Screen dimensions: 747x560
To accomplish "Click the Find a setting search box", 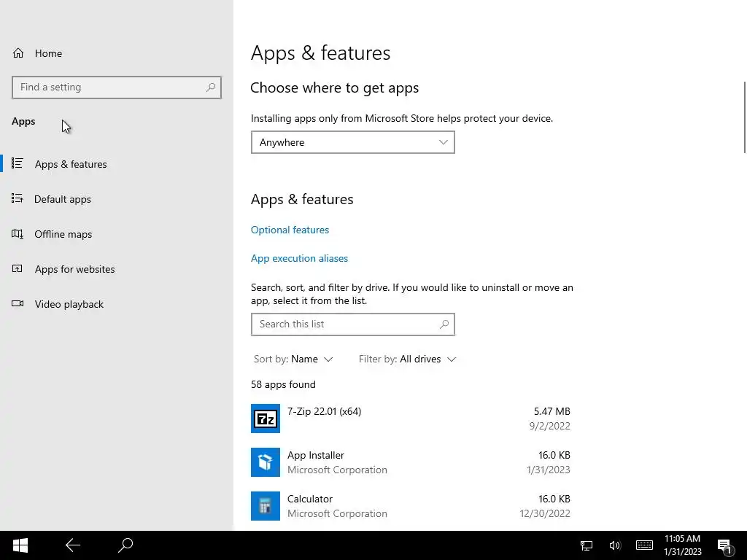I will (117, 87).
